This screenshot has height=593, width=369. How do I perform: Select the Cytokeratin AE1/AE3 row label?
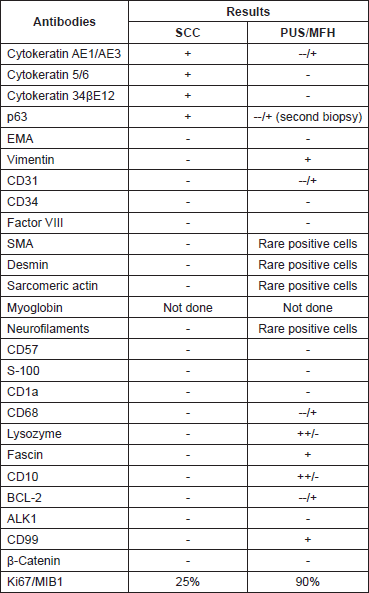(x=64, y=54)
